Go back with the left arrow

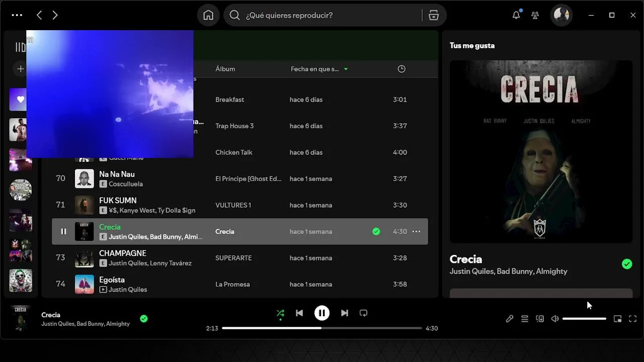click(x=39, y=15)
